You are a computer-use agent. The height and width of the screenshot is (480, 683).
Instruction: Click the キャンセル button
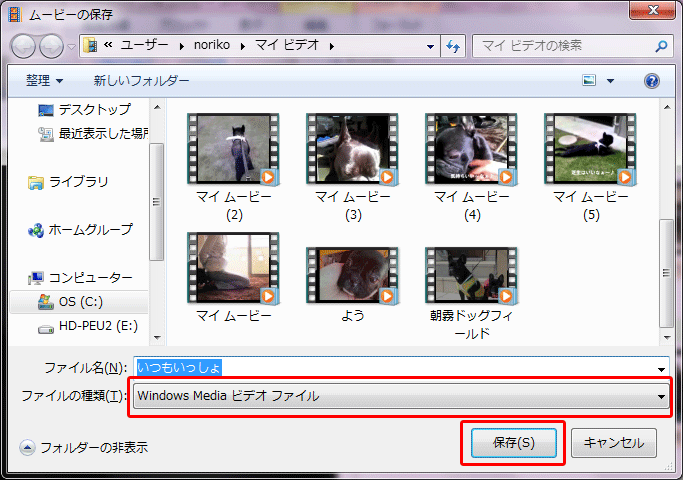(x=619, y=442)
